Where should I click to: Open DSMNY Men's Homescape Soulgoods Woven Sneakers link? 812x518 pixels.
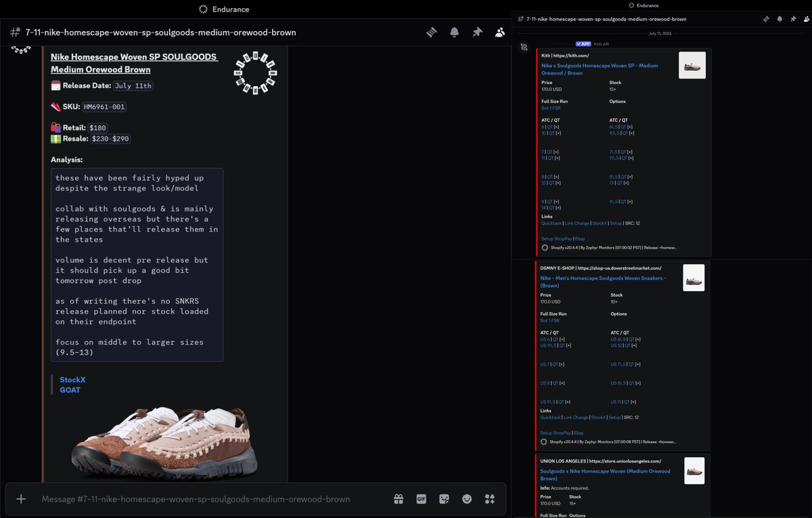(603, 282)
